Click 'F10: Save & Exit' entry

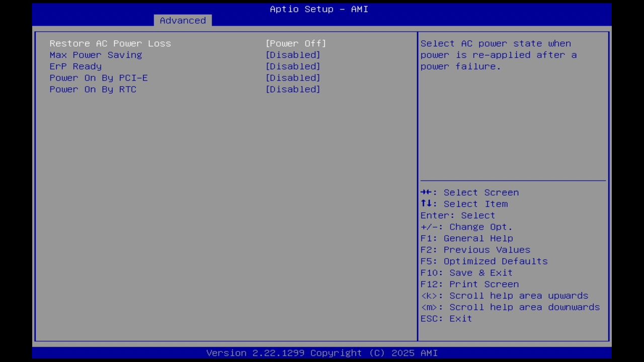pyautogui.click(x=466, y=273)
